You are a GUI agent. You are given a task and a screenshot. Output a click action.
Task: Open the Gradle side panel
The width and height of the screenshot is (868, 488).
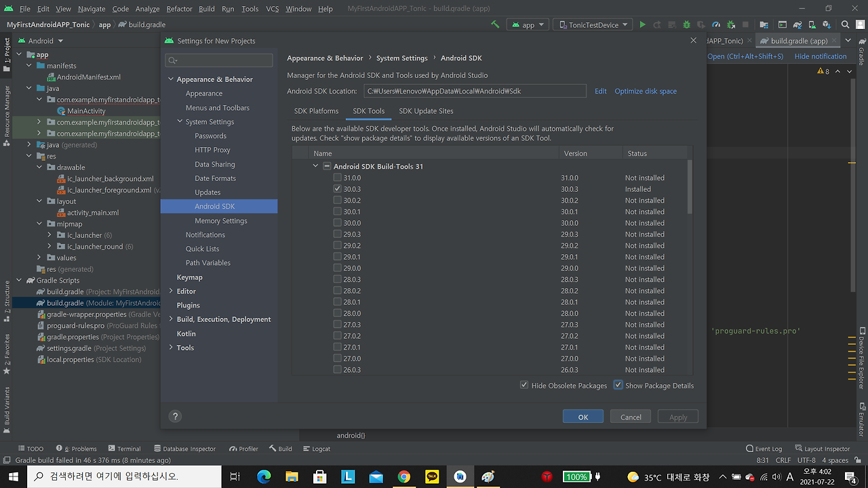pos(861,52)
